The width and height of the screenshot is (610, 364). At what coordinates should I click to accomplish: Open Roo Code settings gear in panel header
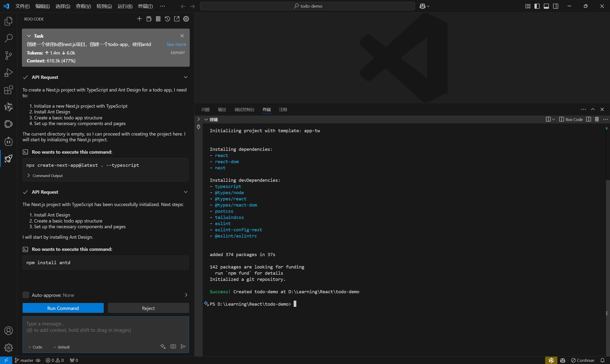point(186,19)
